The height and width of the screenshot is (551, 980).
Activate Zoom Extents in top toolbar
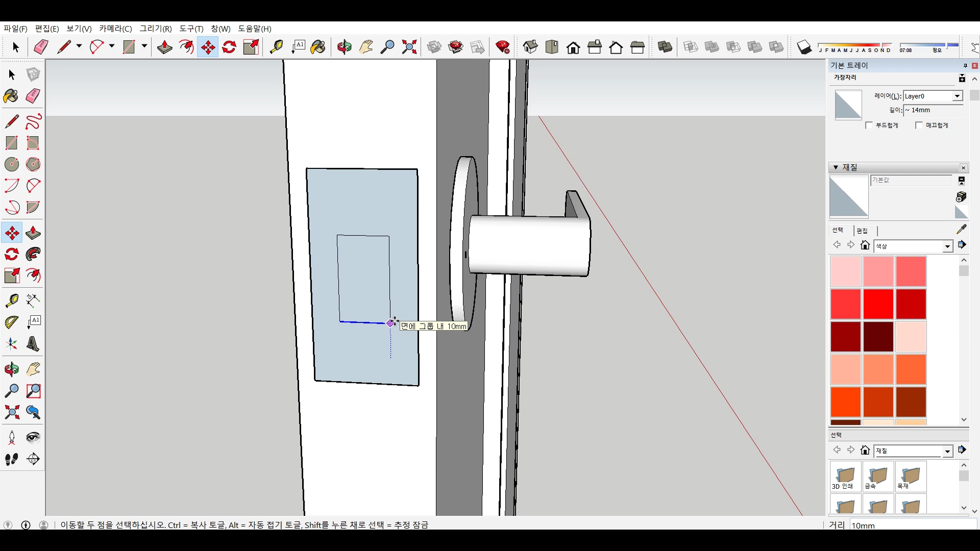[x=409, y=47]
